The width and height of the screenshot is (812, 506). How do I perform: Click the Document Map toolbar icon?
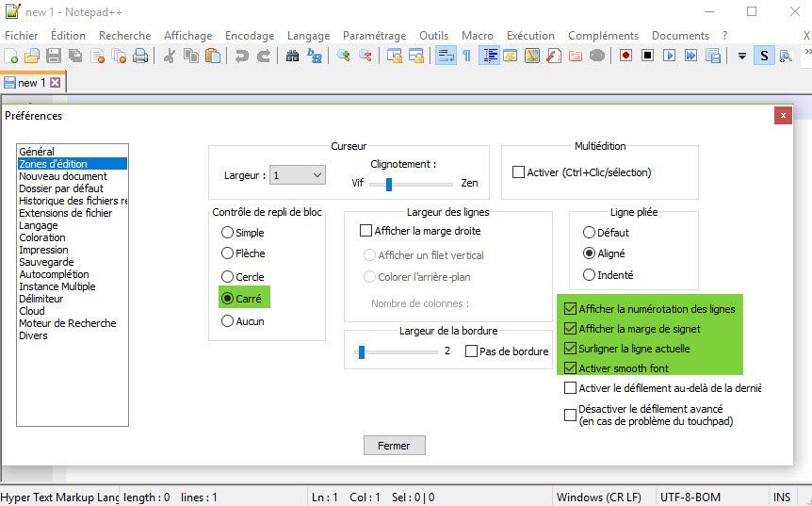(532, 56)
